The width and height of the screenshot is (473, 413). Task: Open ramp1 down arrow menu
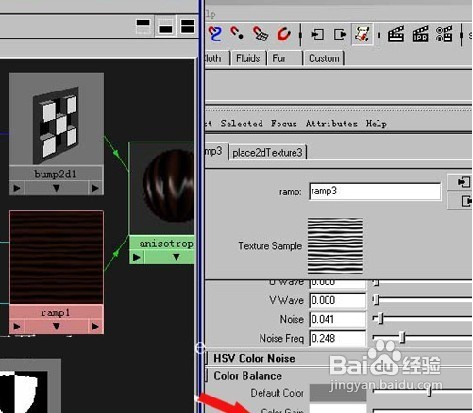pos(56,327)
